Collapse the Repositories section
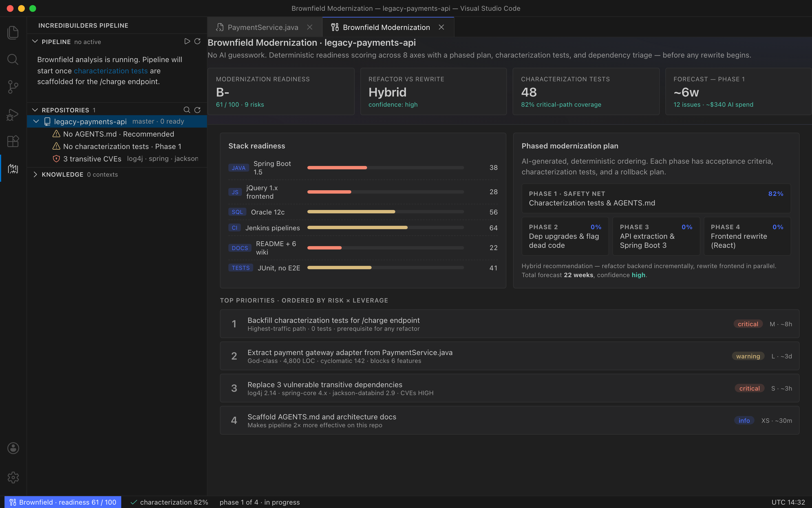The height and width of the screenshot is (508, 812). click(x=35, y=110)
